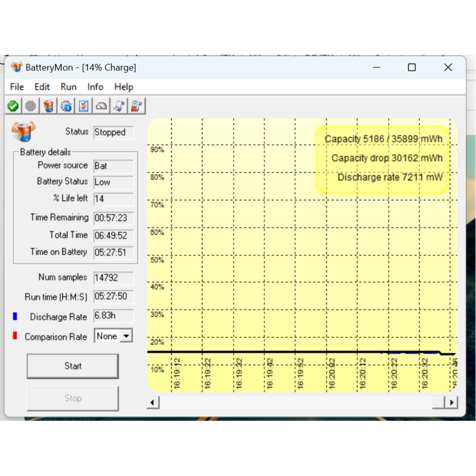Image resolution: width=476 pixels, height=476 pixels.
Task: Click the BatteryMon title bar app icon
Action: pos(17,67)
